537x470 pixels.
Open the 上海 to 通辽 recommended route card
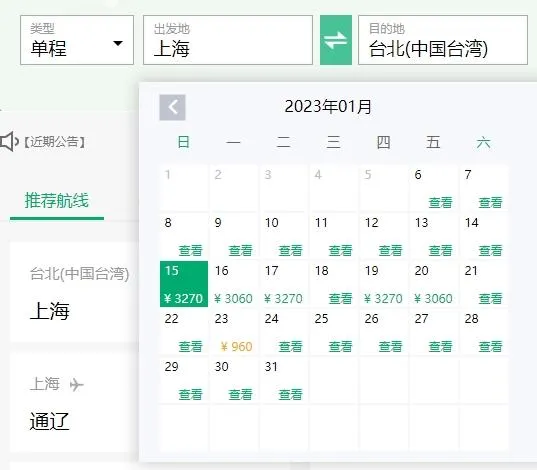tap(74, 403)
